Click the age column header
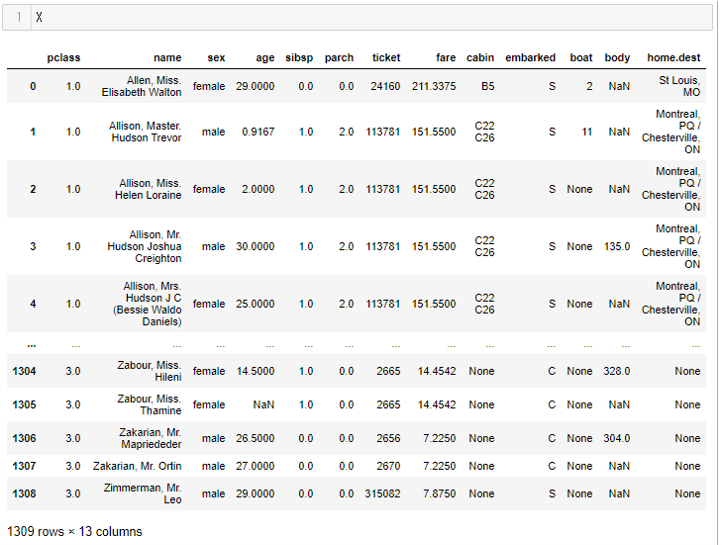Screen dimensions: 722x545 tap(262, 58)
